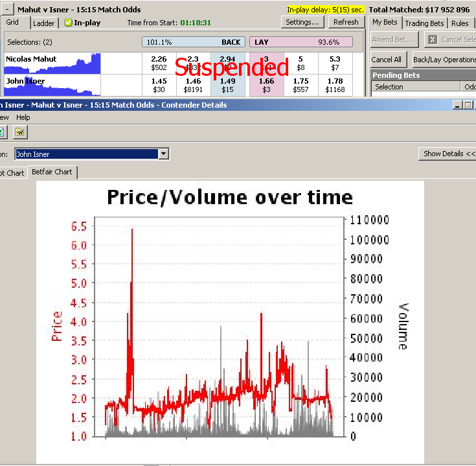Image resolution: width=476 pixels, height=466 pixels.
Task: Switch to the Betfair Chart tab
Action: [52, 172]
